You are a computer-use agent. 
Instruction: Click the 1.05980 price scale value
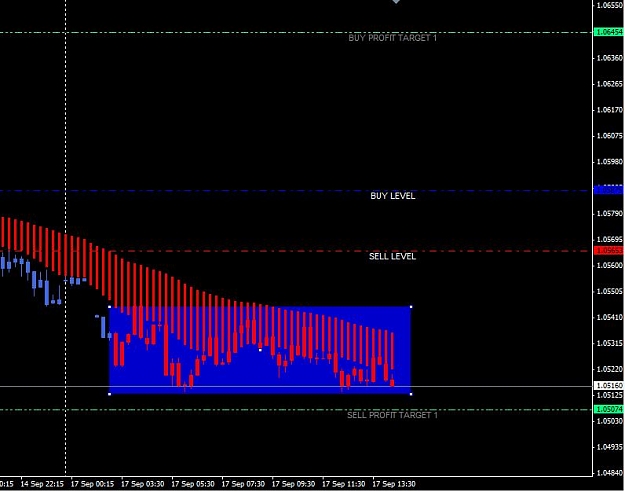[x=609, y=162]
